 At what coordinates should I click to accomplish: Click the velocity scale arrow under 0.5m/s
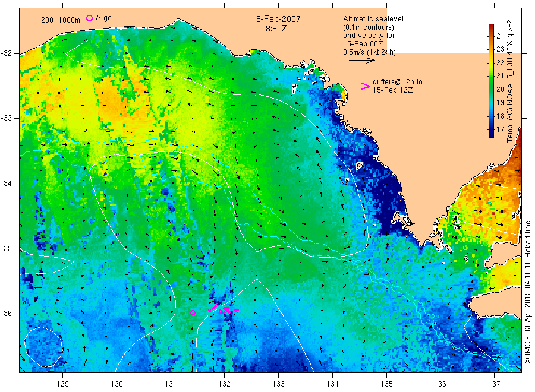361,61
